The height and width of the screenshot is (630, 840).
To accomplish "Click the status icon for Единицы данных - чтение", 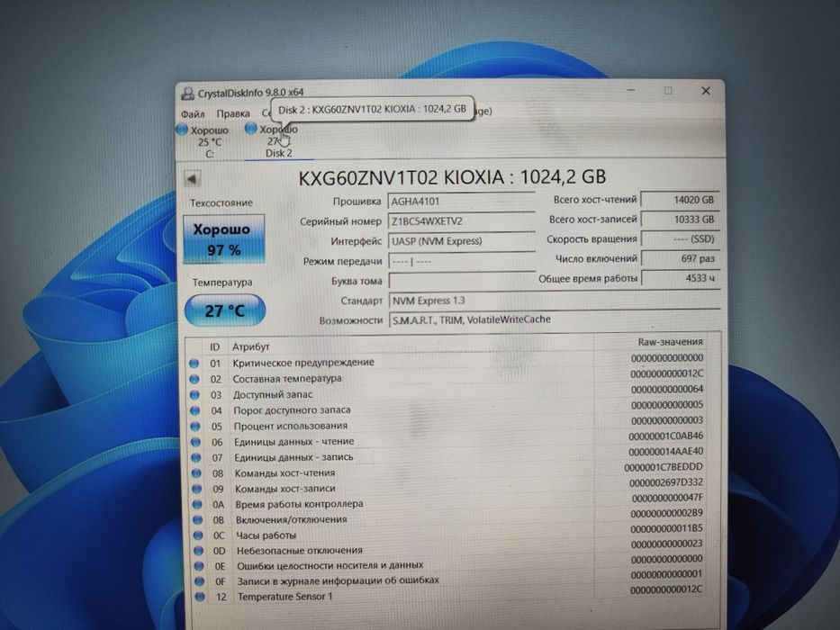I will [x=195, y=443].
